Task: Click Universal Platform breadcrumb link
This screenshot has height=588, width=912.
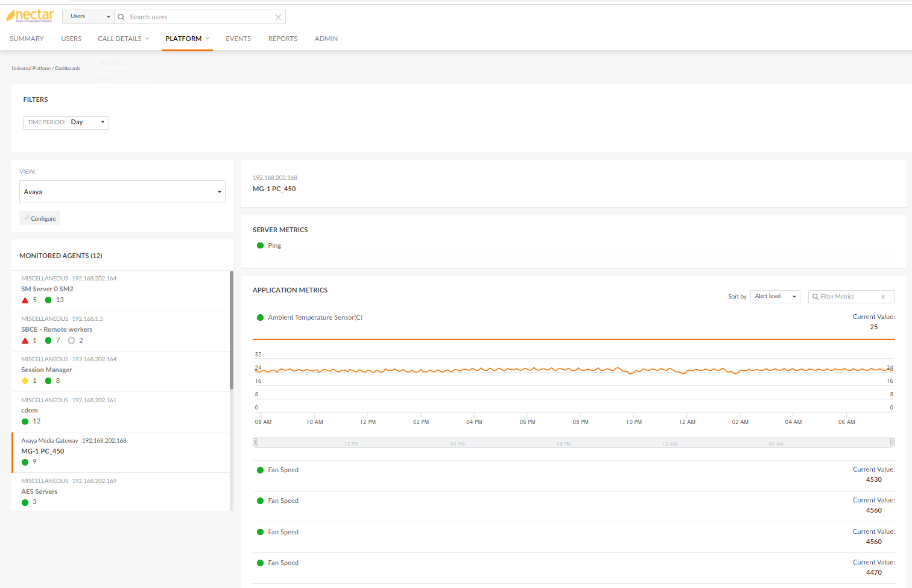Action: tap(31, 68)
